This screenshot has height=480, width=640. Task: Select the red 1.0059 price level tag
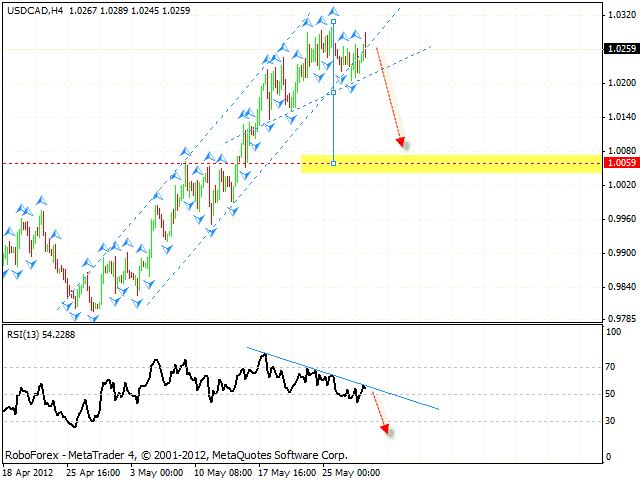coord(620,163)
